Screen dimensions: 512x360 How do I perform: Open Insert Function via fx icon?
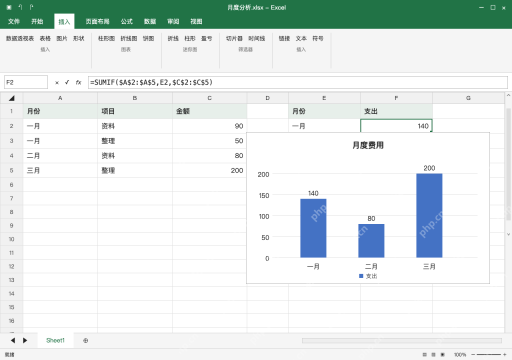coord(78,82)
